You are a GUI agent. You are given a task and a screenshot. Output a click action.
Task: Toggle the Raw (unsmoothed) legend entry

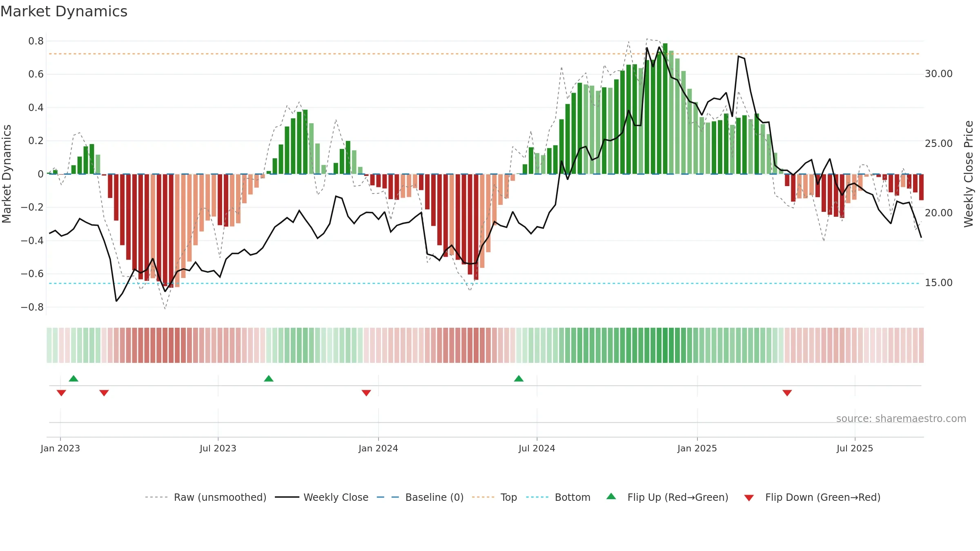(205, 497)
